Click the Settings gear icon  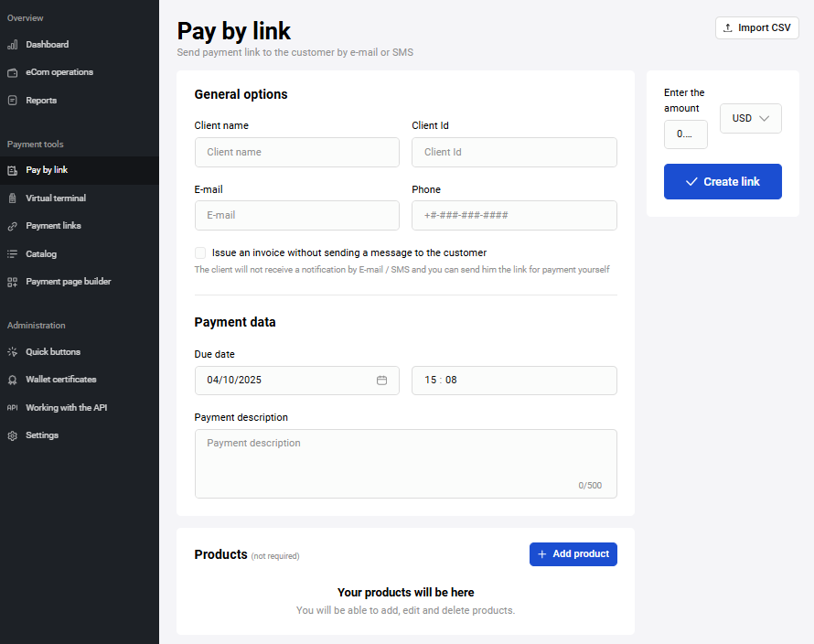tap(12, 436)
